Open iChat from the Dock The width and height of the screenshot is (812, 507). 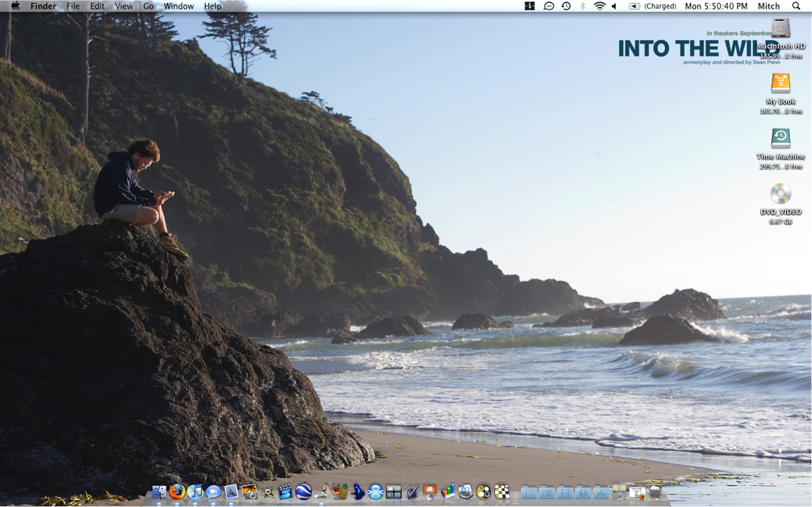point(213,492)
